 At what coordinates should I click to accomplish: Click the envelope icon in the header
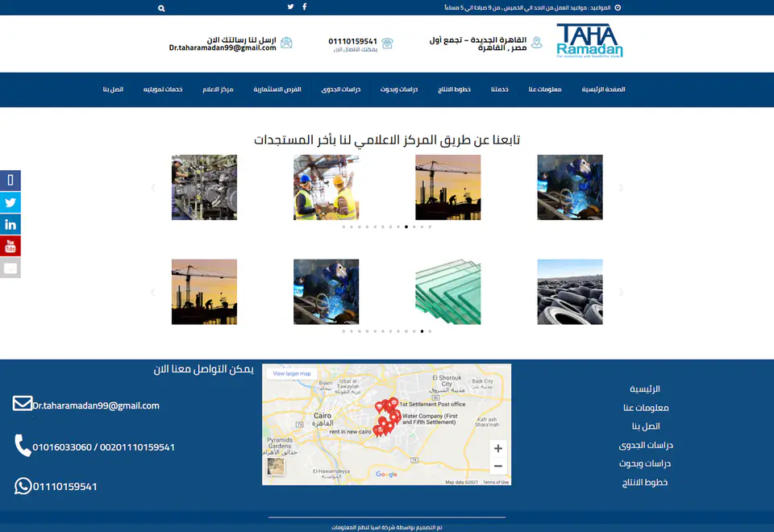(x=286, y=43)
